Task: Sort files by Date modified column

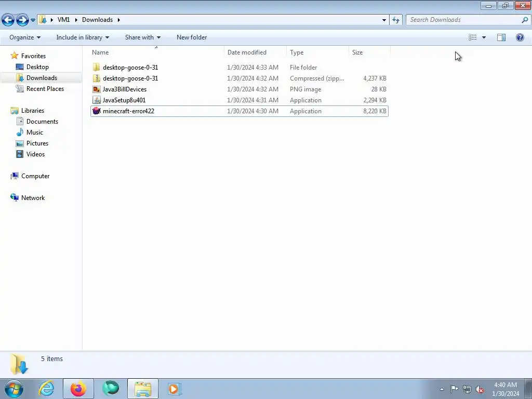Action: point(255,52)
